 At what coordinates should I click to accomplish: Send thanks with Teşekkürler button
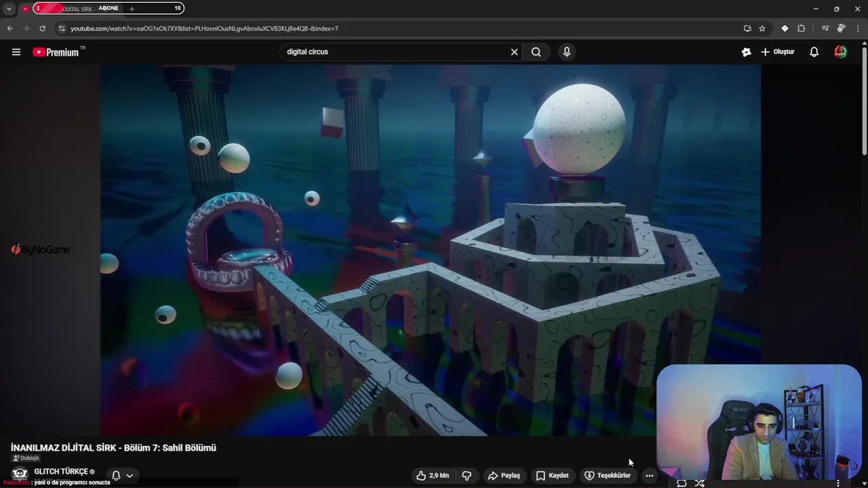pos(608,476)
